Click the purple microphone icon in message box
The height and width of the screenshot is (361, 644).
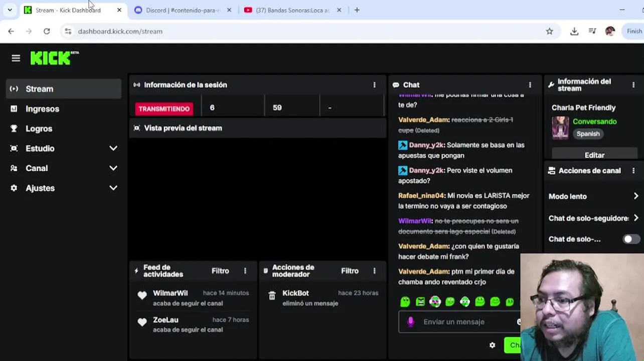click(x=411, y=322)
